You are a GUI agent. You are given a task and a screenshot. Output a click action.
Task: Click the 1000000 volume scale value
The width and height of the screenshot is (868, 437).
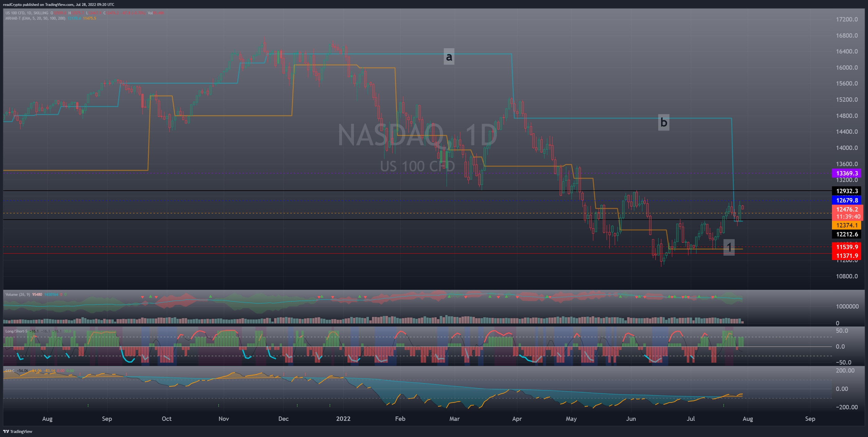(847, 306)
